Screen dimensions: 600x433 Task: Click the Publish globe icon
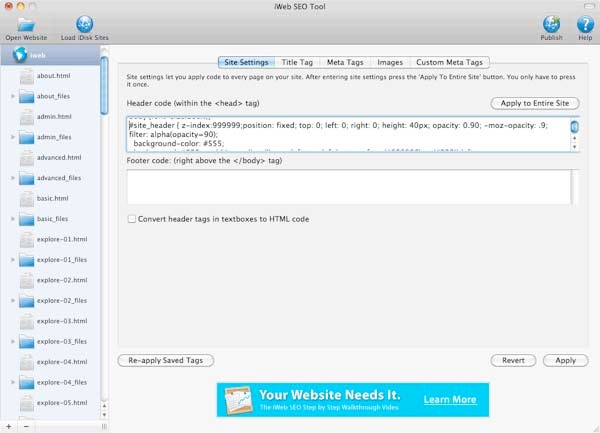[x=551, y=24]
